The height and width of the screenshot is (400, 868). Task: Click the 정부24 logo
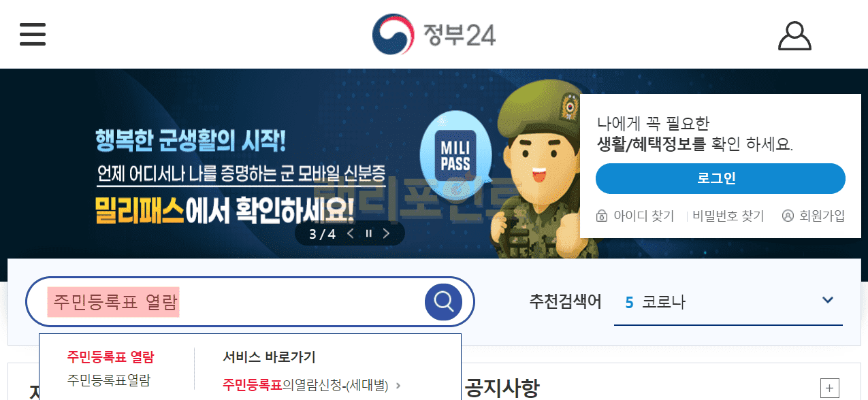434,34
